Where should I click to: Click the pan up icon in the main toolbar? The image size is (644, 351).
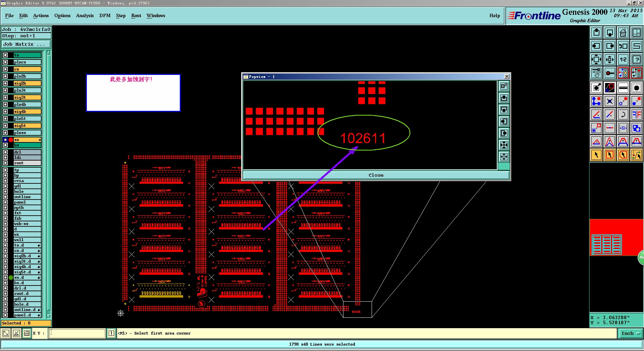click(596, 33)
